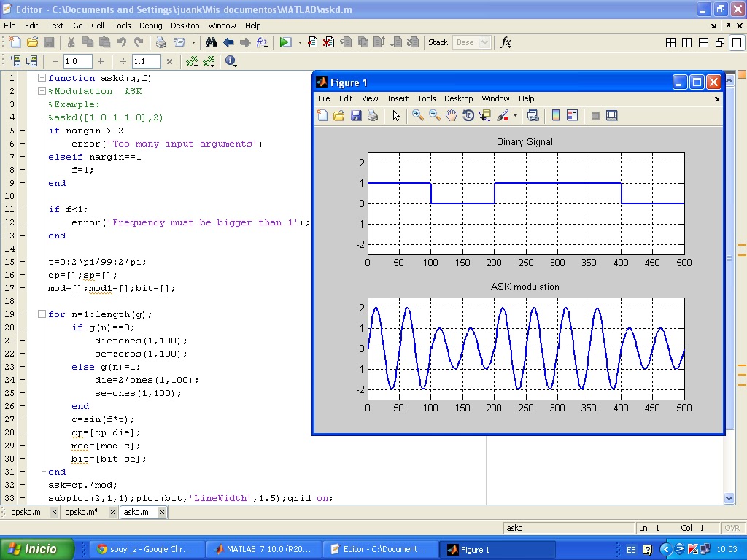Click the Brush data tool in Figure 1

tap(502, 115)
